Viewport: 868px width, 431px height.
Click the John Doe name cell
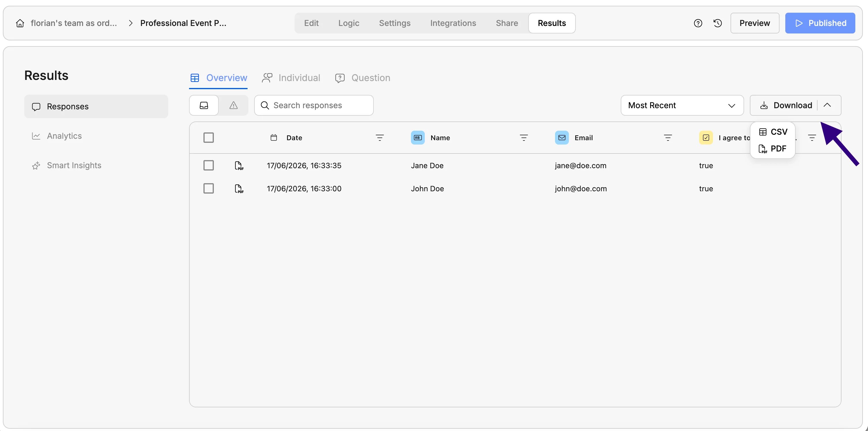point(427,188)
